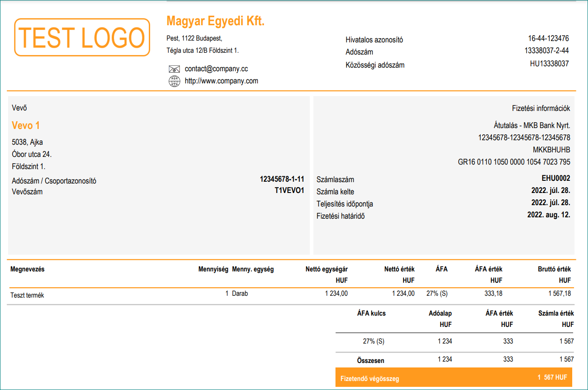Click the Fizetendő végösszeg label
The width and height of the screenshot is (588, 390).
(x=370, y=379)
